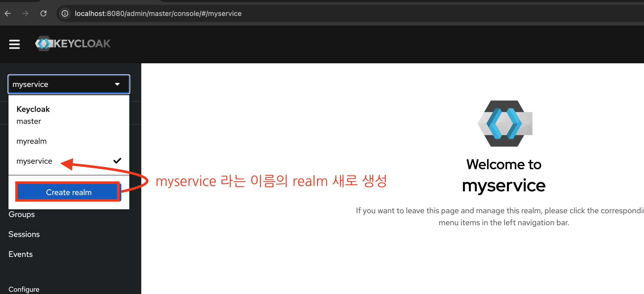The image size is (644, 294).
Task: Open Events in the sidebar
Action: (20, 254)
